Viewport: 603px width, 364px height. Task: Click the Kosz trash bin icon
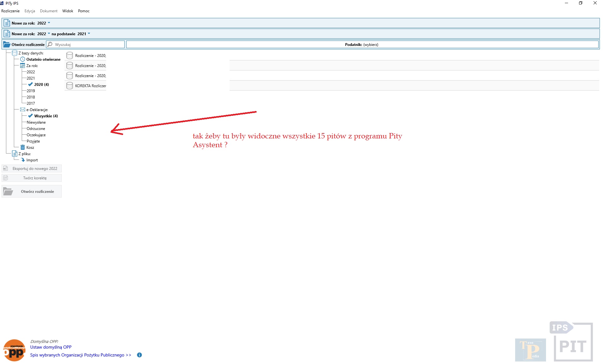tap(23, 147)
